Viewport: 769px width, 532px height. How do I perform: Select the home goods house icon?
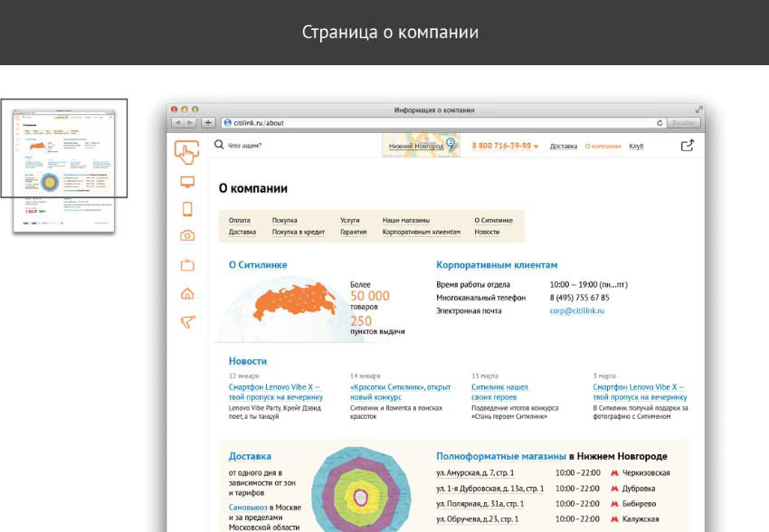[187, 293]
